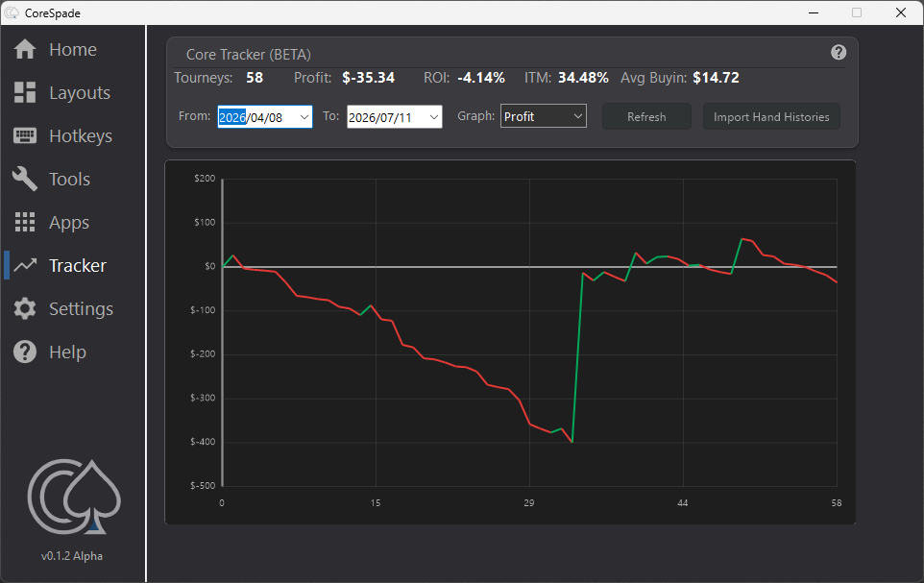924x583 pixels.
Task: Click the x-axis label 44
Action: click(682, 503)
